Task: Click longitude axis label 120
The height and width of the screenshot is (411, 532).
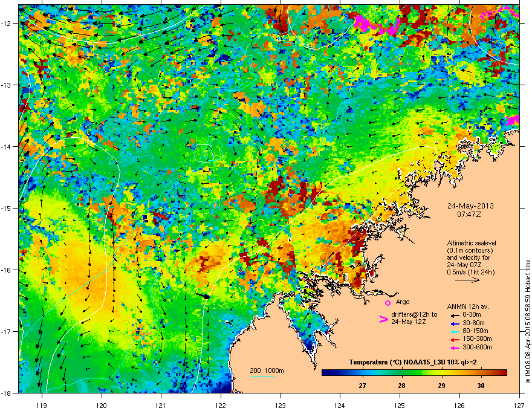Action: tap(102, 405)
